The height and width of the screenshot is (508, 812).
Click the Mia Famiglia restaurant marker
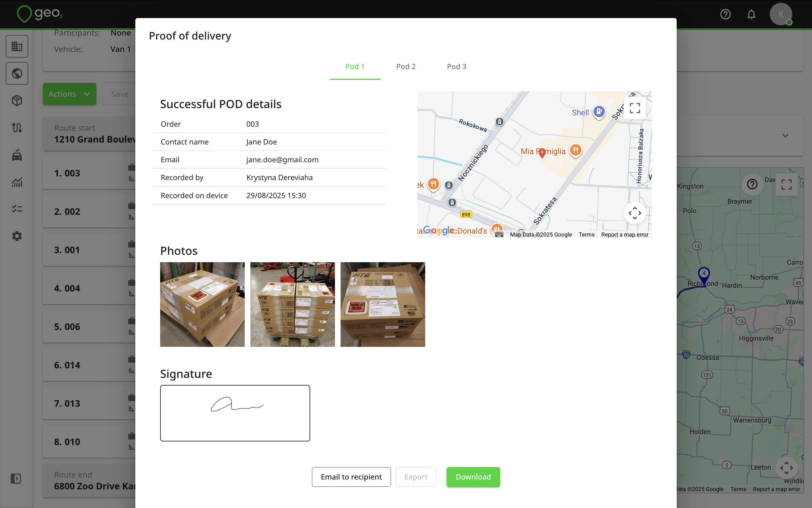click(575, 150)
